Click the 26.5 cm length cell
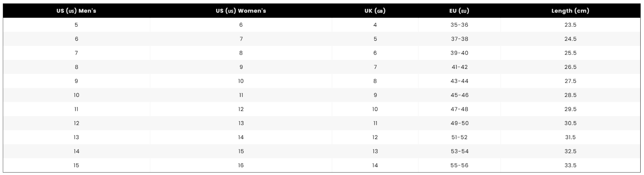644x175 pixels. [x=570, y=67]
